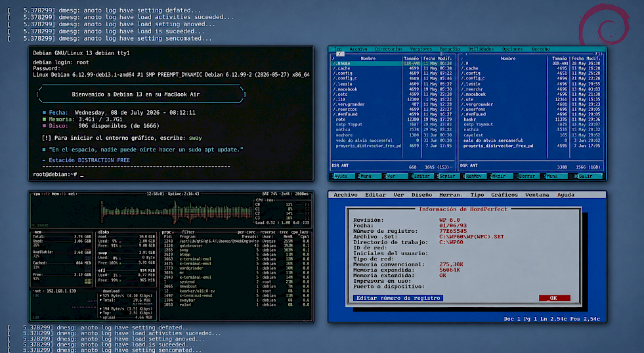Image resolution: width=644 pixels, height=353 pixels.
Task: Open the Izq menu in file manager
Action: [337, 49]
